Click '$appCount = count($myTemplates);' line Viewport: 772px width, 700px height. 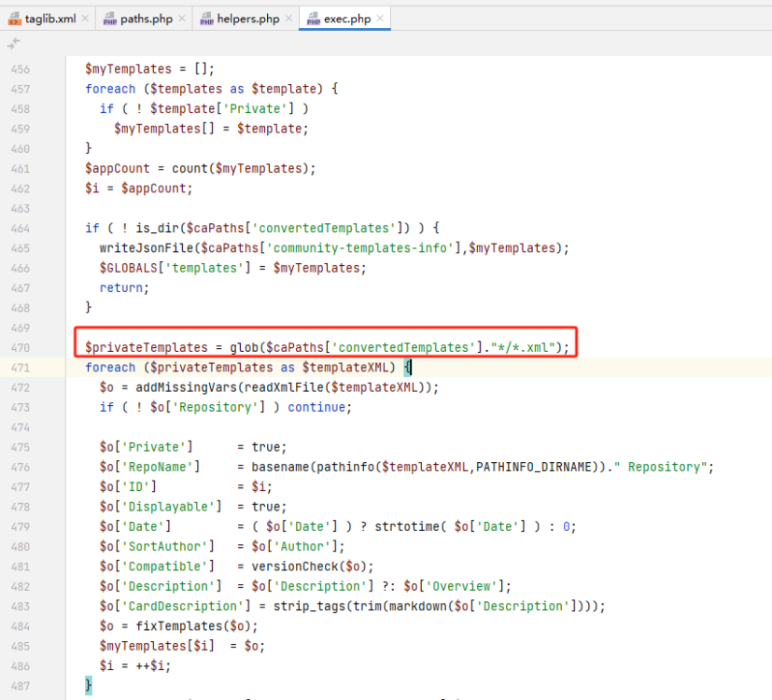200,168
